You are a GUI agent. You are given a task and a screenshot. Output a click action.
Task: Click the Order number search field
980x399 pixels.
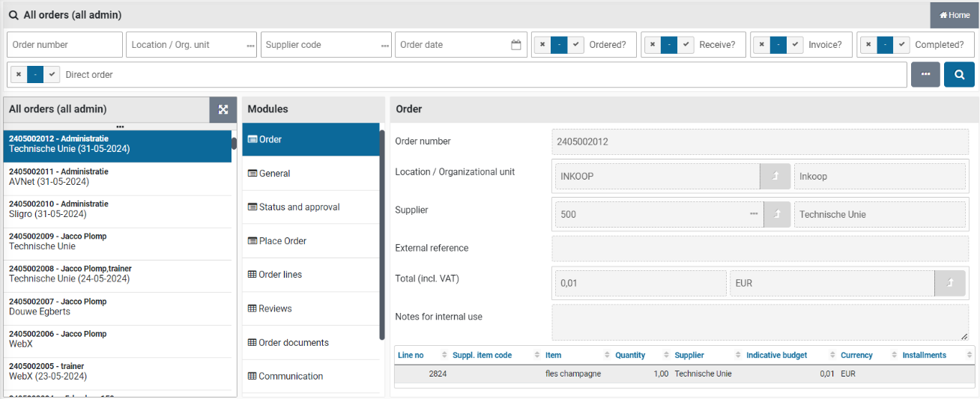[x=64, y=45]
